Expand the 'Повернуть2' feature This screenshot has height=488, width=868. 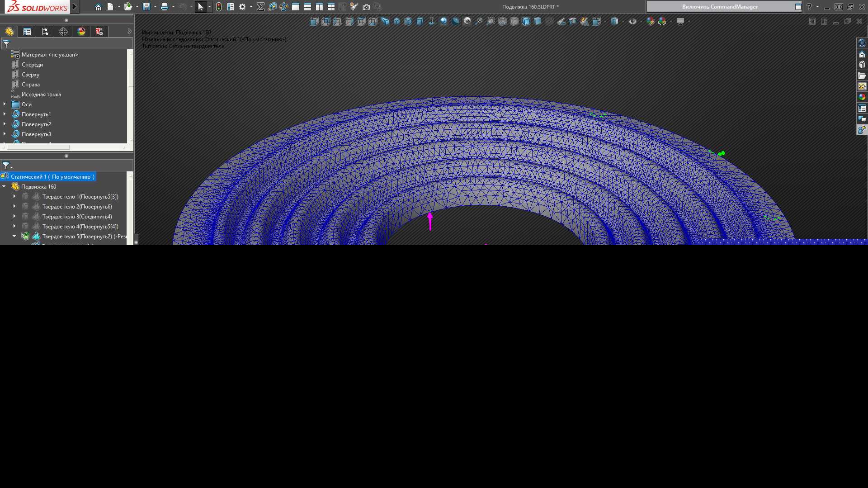pos(5,124)
